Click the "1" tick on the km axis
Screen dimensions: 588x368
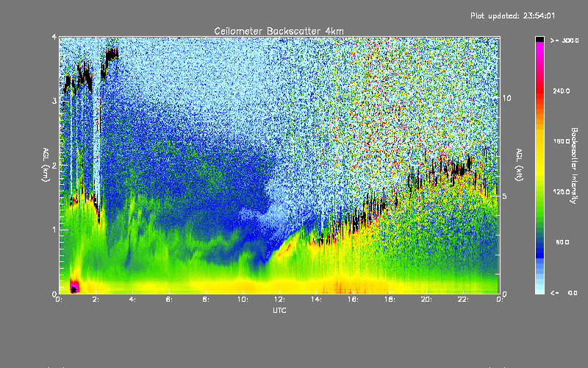(x=54, y=230)
